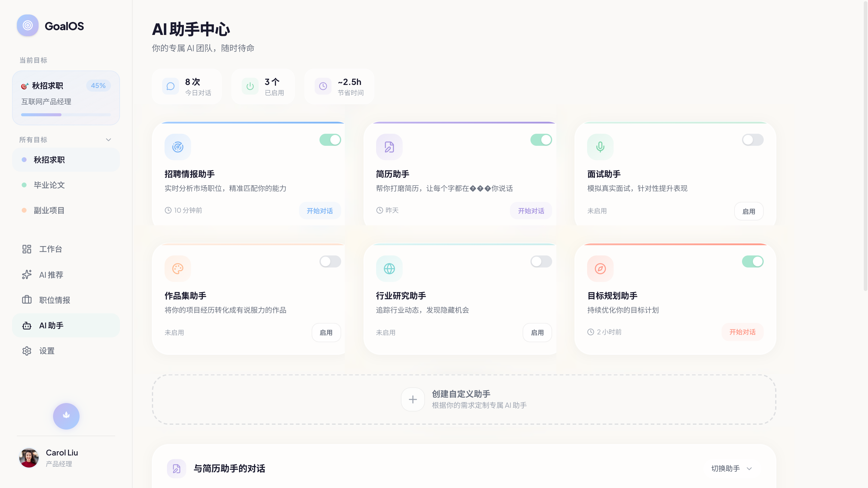868x488 pixels.
Task: Open the 切换助手 dropdown
Action: click(731, 468)
